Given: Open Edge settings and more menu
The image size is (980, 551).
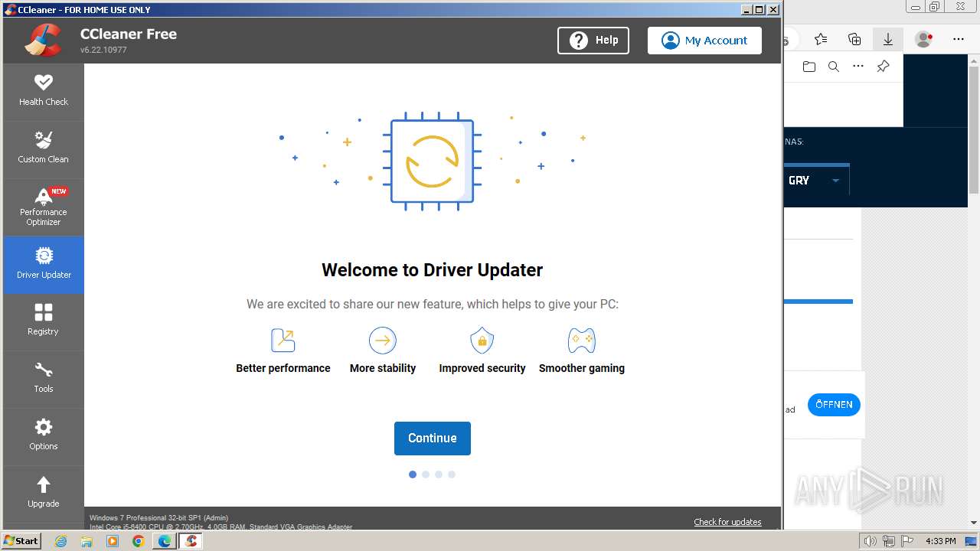Looking at the screenshot, I should 959,39.
